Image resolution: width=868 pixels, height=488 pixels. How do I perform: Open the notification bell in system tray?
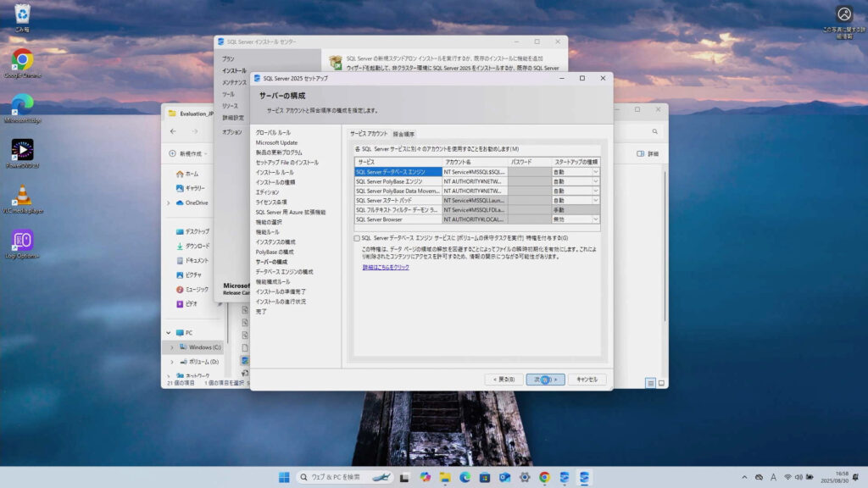(856, 477)
